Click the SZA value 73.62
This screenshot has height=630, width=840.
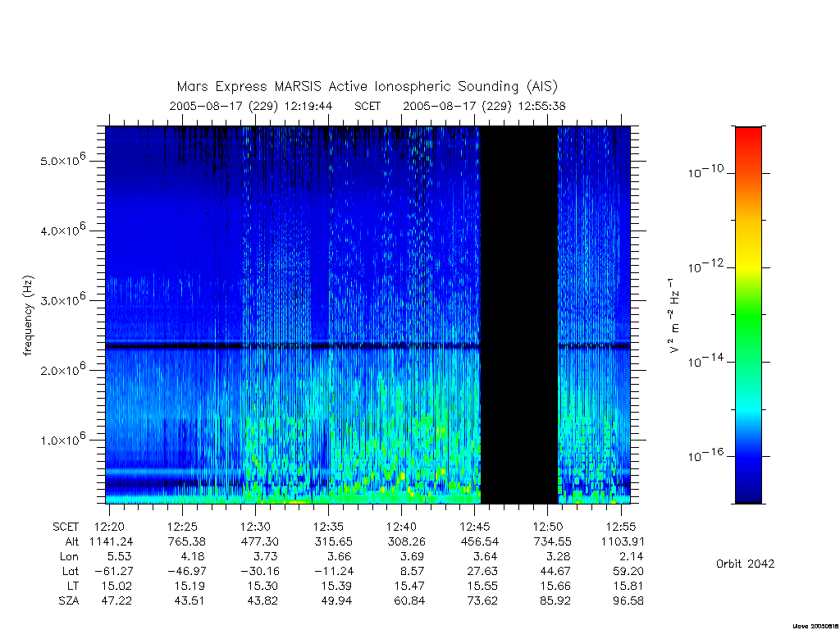click(482, 600)
